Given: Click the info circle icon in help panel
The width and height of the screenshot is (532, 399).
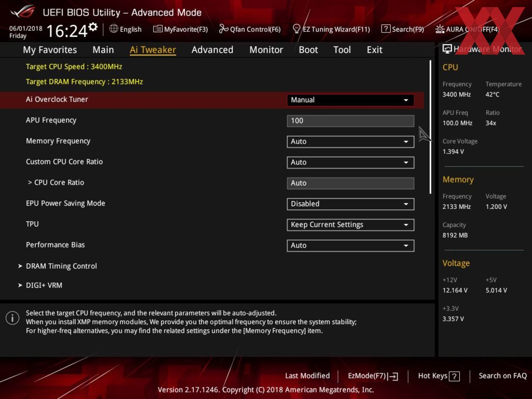Looking at the screenshot, I should (x=13, y=318).
